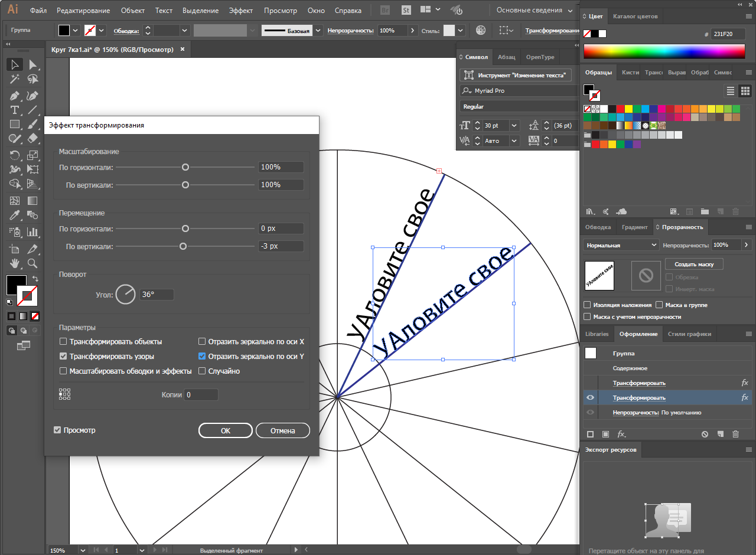Open the Файл menu
The width and height of the screenshot is (756, 555).
click(38, 11)
